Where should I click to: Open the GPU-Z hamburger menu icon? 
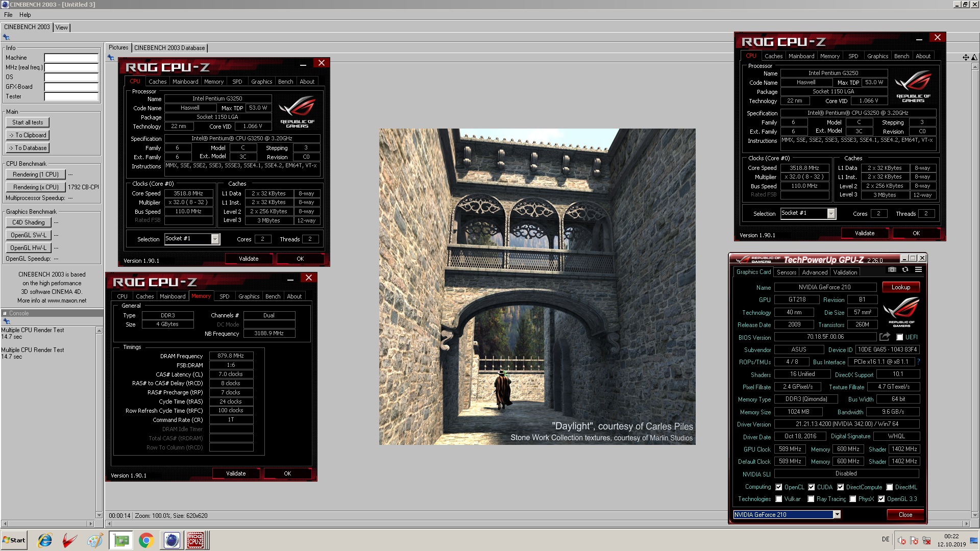point(918,269)
